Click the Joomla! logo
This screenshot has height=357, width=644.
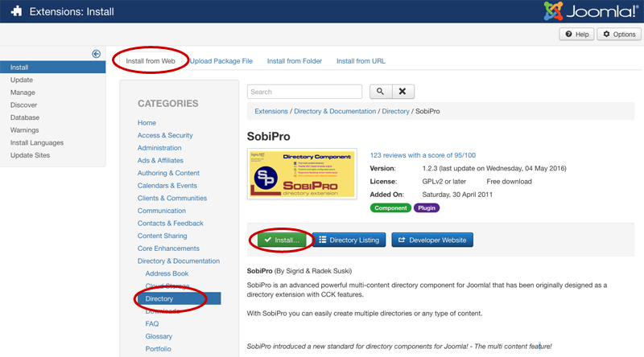coord(591,11)
